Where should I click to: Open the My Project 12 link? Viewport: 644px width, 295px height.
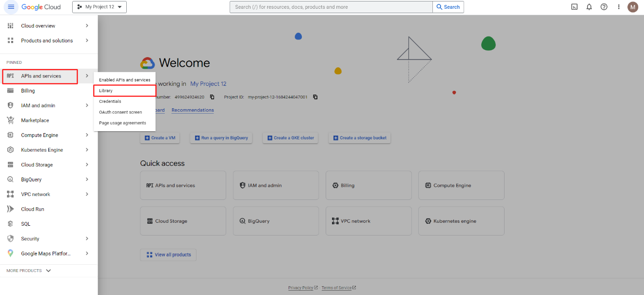[208, 84]
